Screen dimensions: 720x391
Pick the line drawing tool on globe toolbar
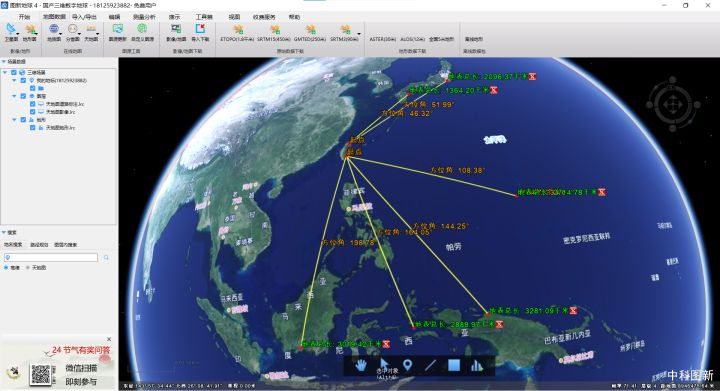pos(430,365)
